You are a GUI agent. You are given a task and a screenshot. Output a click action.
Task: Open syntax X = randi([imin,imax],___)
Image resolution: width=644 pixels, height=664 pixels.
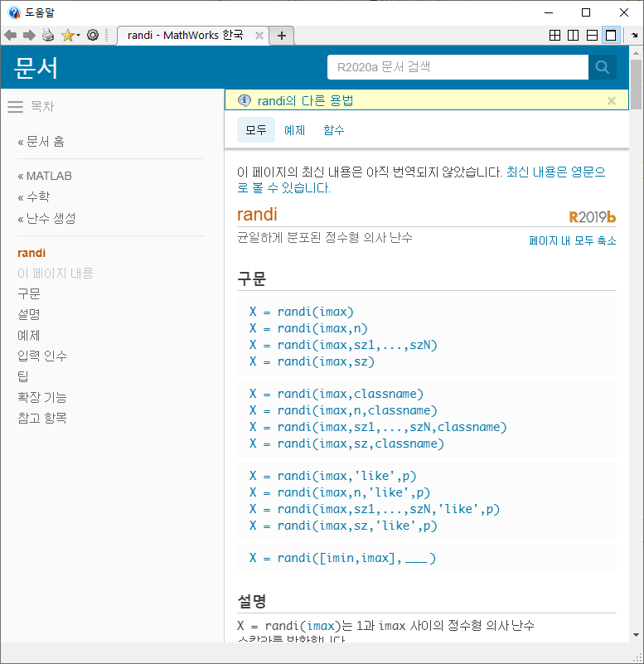(x=342, y=559)
